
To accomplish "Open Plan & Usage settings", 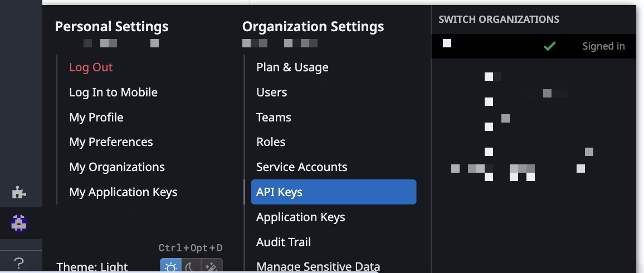I will point(292,67).
